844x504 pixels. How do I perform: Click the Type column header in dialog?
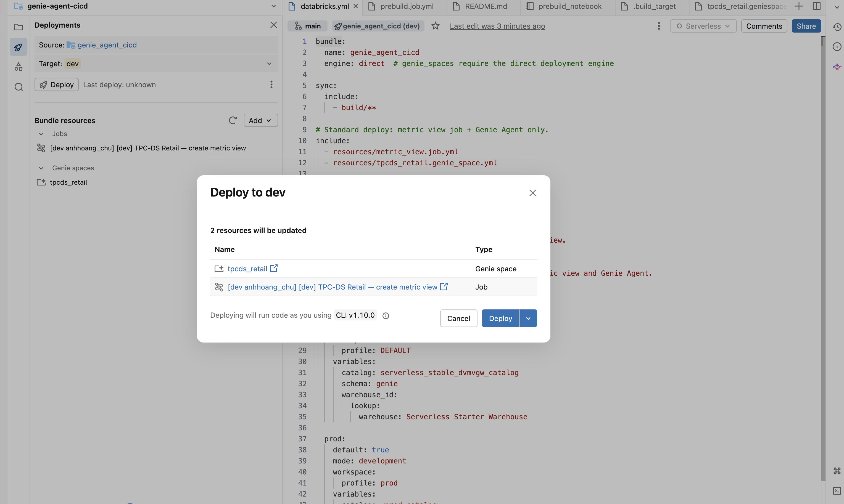pyautogui.click(x=484, y=249)
